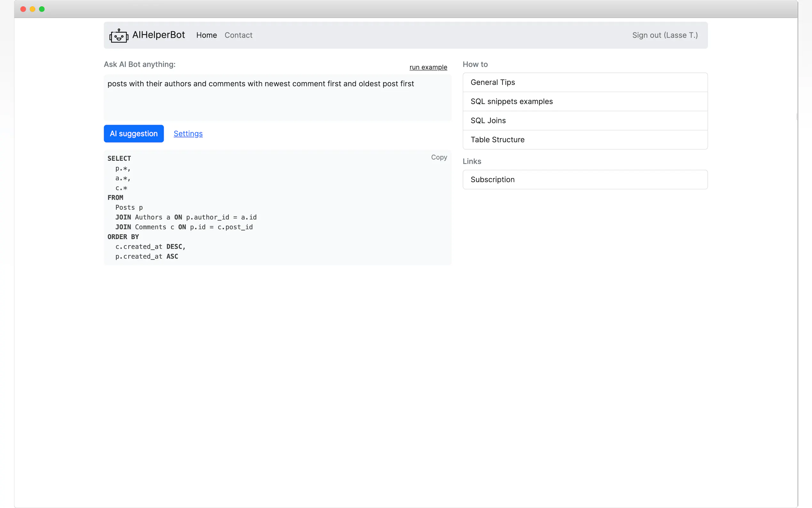Open SQL snippets examples item

click(585, 101)
